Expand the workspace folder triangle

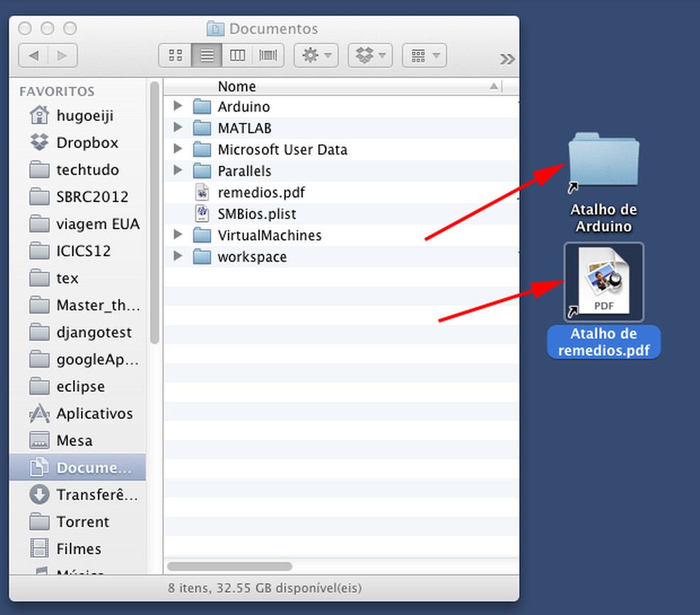tap(178, 256)
